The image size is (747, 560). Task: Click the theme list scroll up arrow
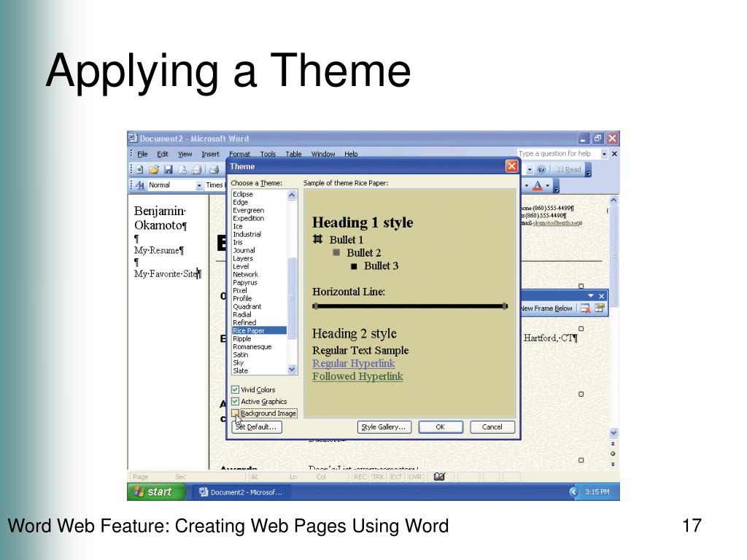click(292, 194)
